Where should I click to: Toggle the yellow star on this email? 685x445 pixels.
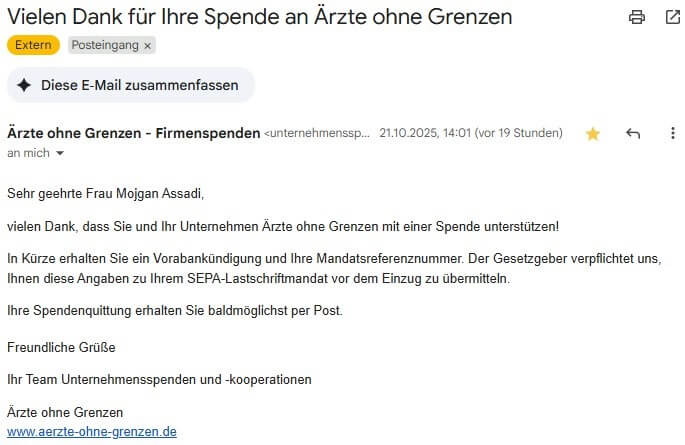pos(593,134)
